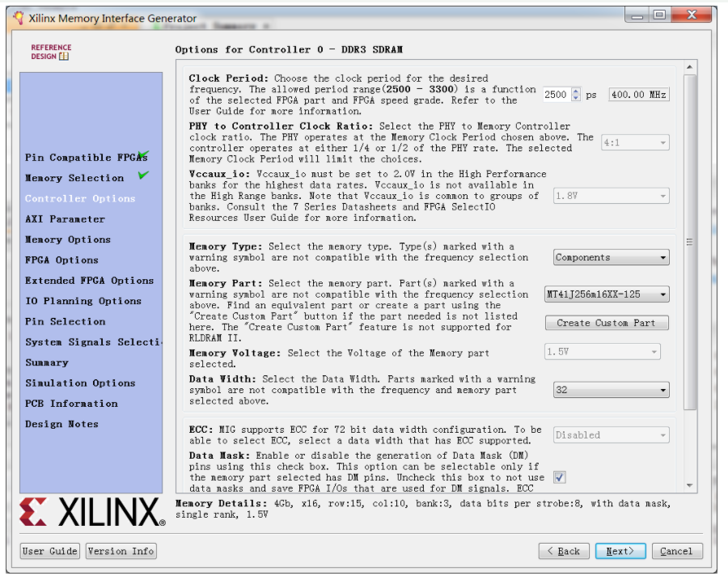The width and height of the screenshot is (728, 576).
Task: Click green checkmark beside Pin Compatible FPGAs
Action: click(x=143, y=155)
